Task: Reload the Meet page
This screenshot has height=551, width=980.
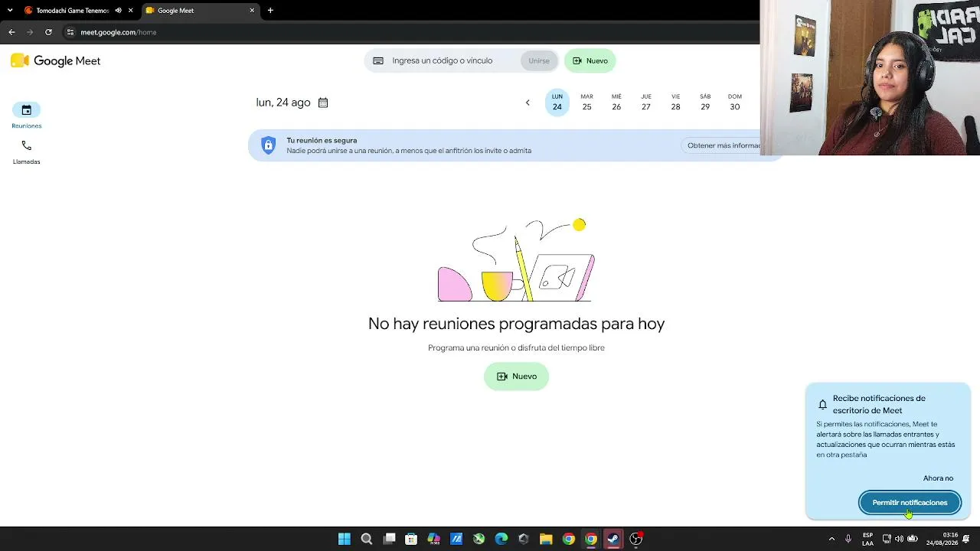Action: pyautogui.click(x=48, y=32)
